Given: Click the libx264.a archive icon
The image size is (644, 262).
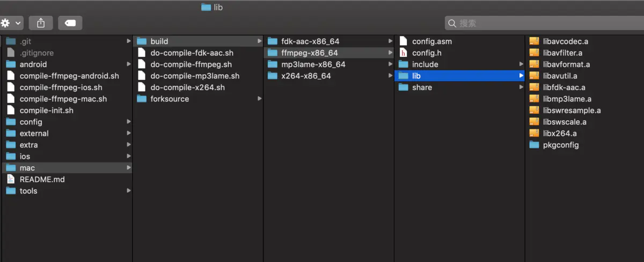Looking at the screenshot, I should click(534, 133).
